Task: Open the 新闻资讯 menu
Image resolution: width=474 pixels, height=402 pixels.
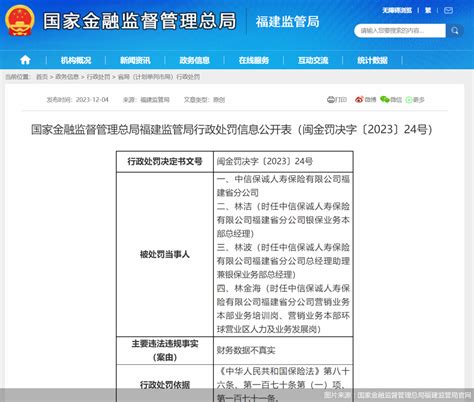Action: [x=135, y=60]
